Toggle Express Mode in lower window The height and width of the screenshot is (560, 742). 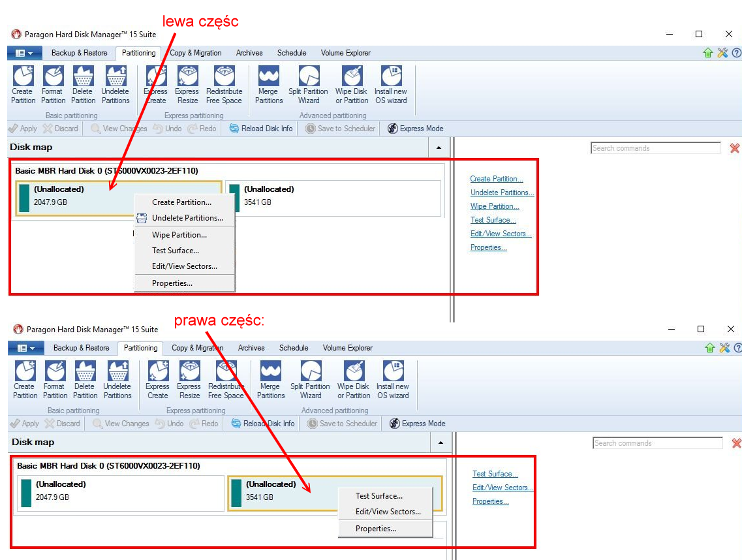coord(418,424)
